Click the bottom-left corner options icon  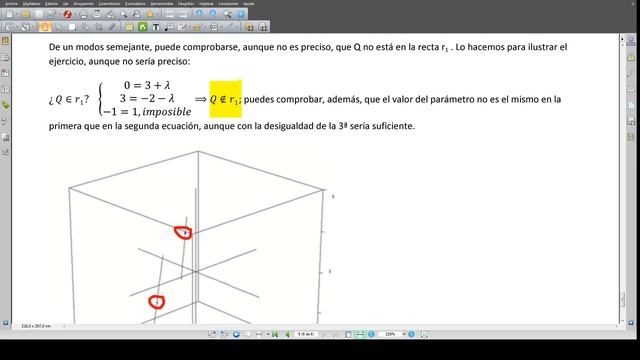point(5,323)
